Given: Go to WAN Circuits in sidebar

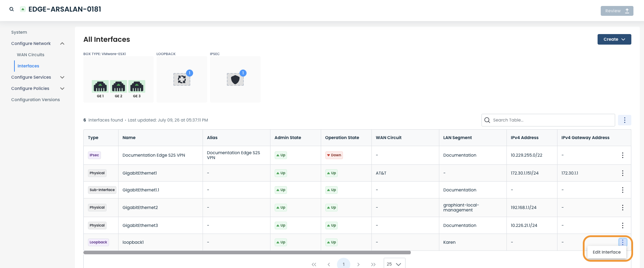Looking at the screenshot, I should coord(31,55).
